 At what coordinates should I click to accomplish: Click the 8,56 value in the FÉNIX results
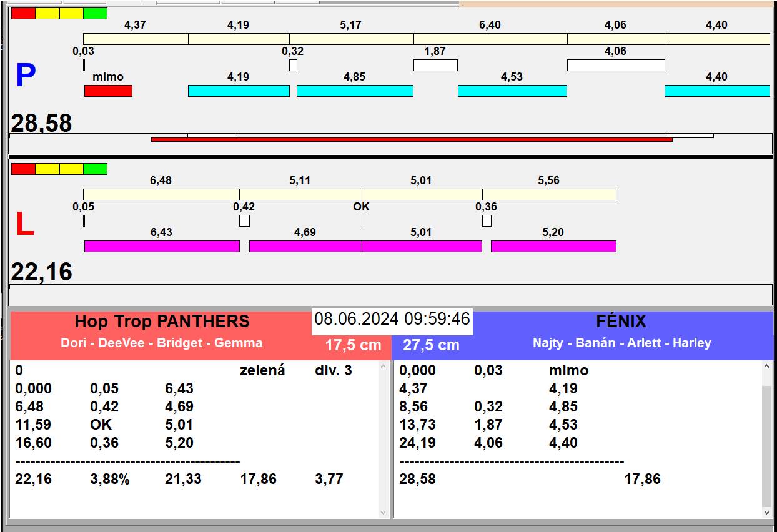click(x=413, y=406)
